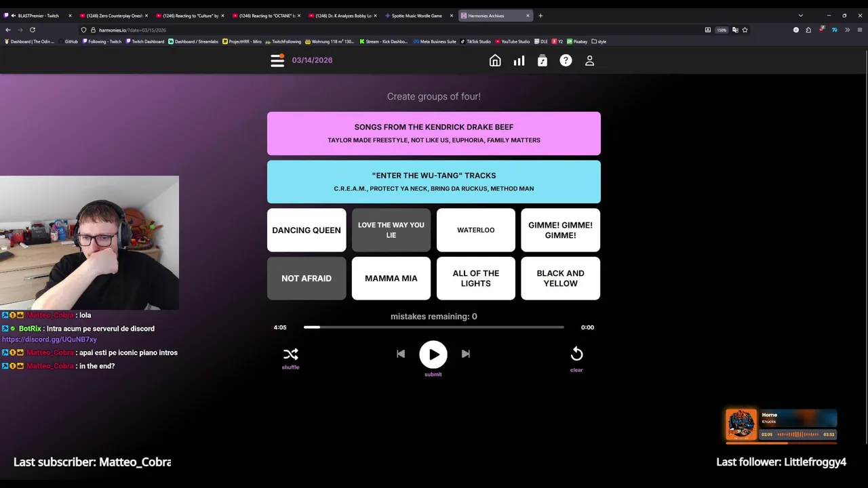Viewport: 868px width, 488px height.
Task: Select the MAMMA MIA tile
Action: 391,279
